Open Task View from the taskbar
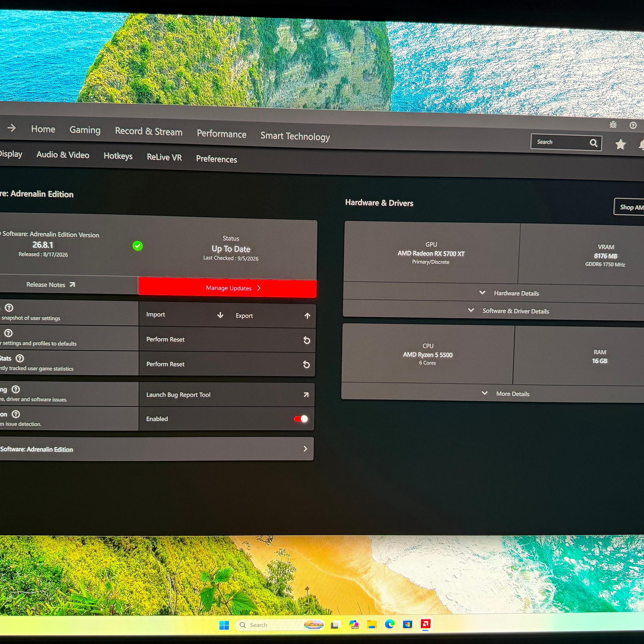The width and height of the screenshot is (644, 644). [335, 625]
